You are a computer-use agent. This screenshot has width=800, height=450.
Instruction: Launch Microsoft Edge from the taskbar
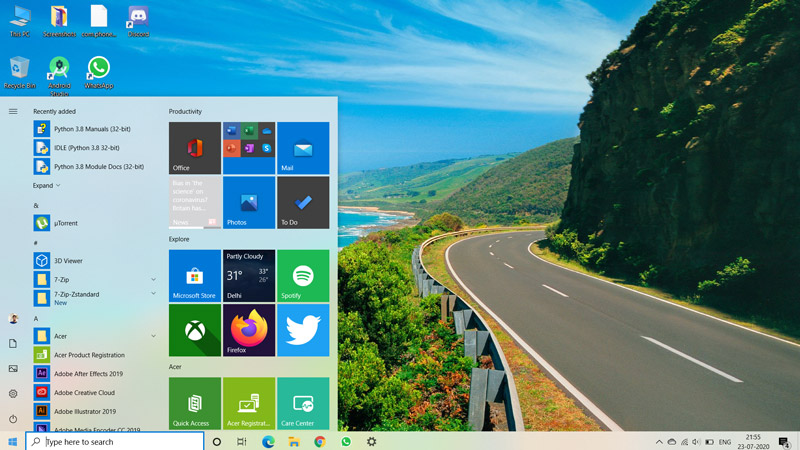point(268,442)
